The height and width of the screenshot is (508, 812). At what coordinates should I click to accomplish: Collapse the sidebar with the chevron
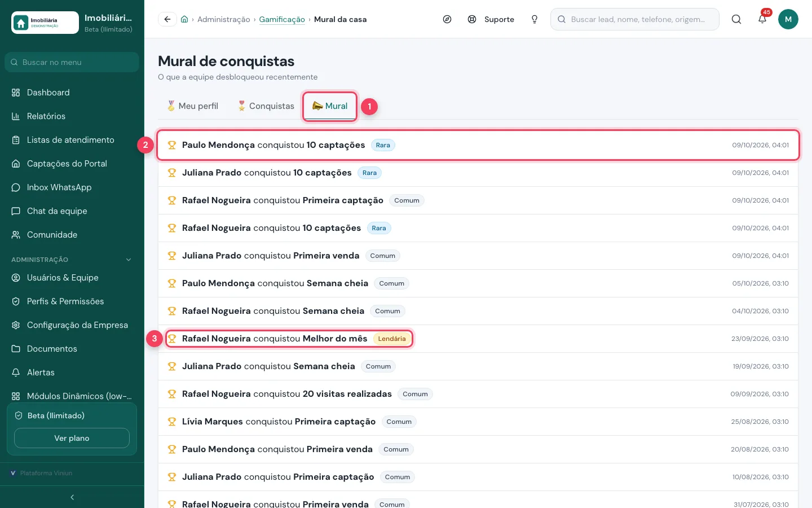[x=72, y=497]
